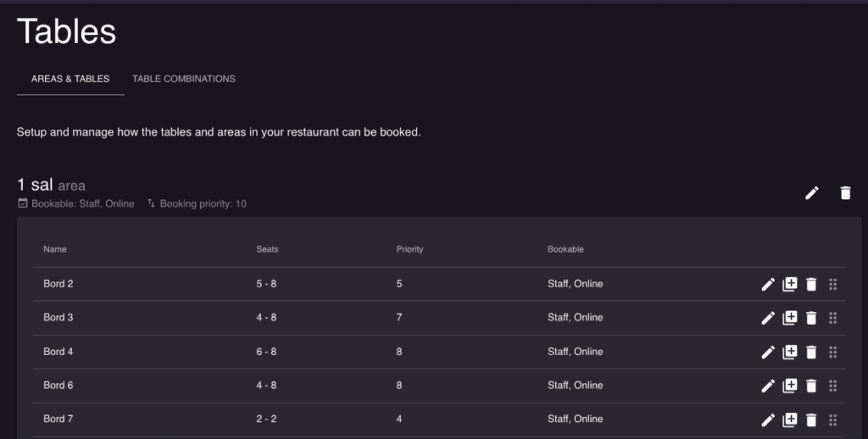Select the Bord 6 row name
Screen dimensions: 868x439
click(x=58, y=386)
